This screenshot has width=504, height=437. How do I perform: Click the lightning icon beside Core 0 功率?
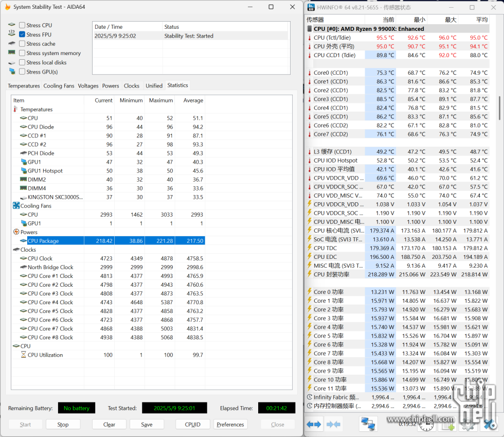(310, 291)
